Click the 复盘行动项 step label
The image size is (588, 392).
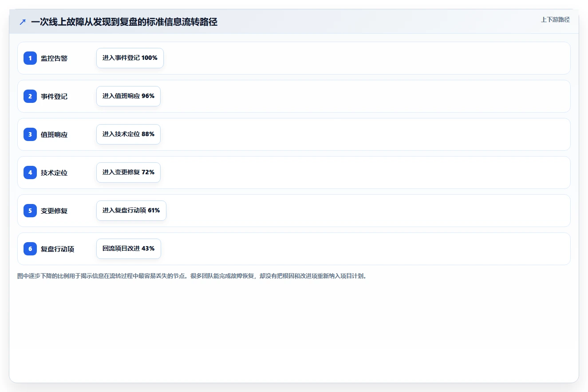pyautogui.click(x=58, y=249)
